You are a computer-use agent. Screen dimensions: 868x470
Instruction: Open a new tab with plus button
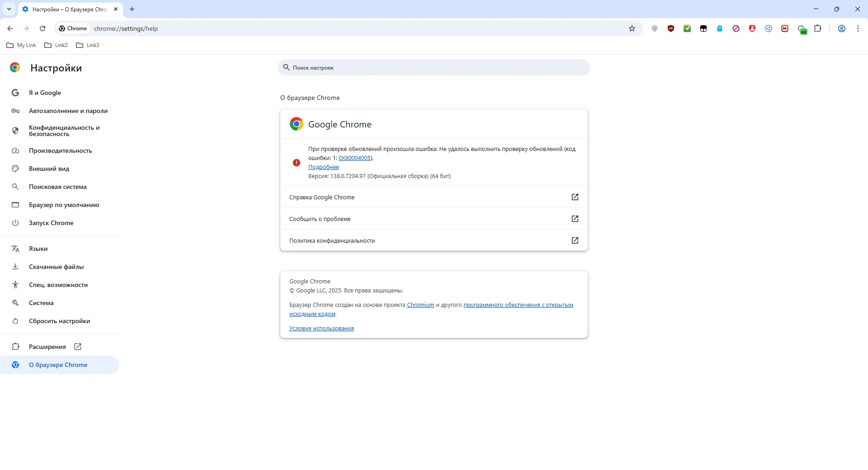(132, 9)
